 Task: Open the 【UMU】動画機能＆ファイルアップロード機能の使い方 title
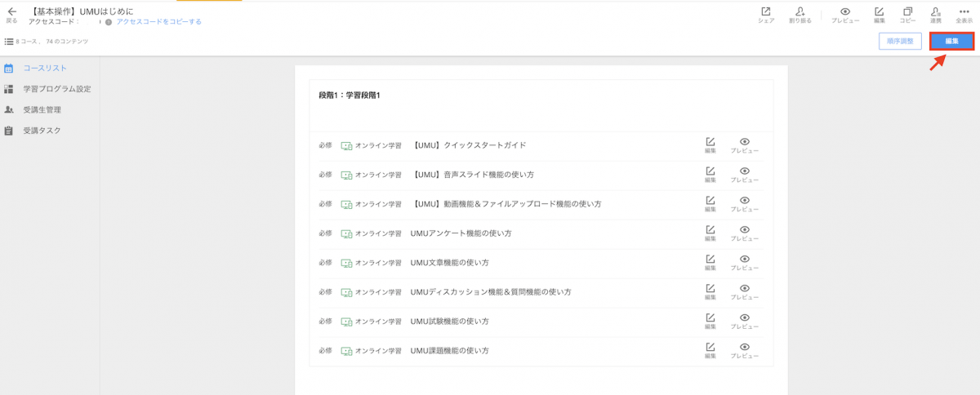(506, 204)
